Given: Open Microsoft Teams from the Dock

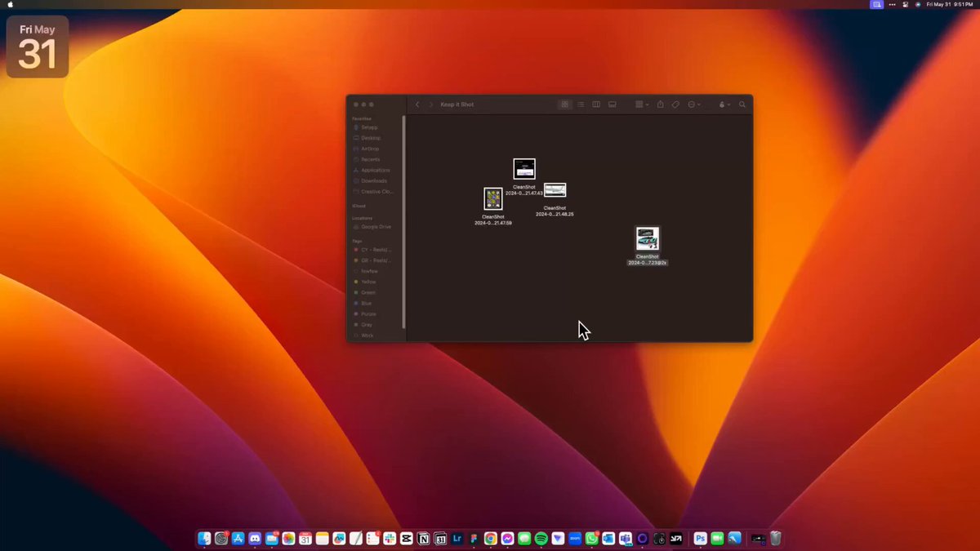Looking at the screenshot, I should click(x=626, y=539).
